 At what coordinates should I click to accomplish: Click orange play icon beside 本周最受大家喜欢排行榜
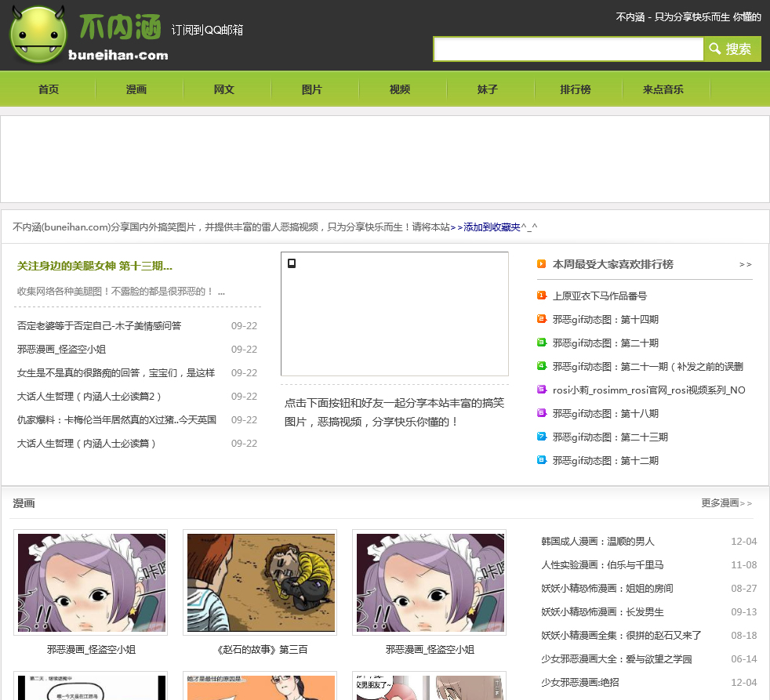[x=542, y=264]
